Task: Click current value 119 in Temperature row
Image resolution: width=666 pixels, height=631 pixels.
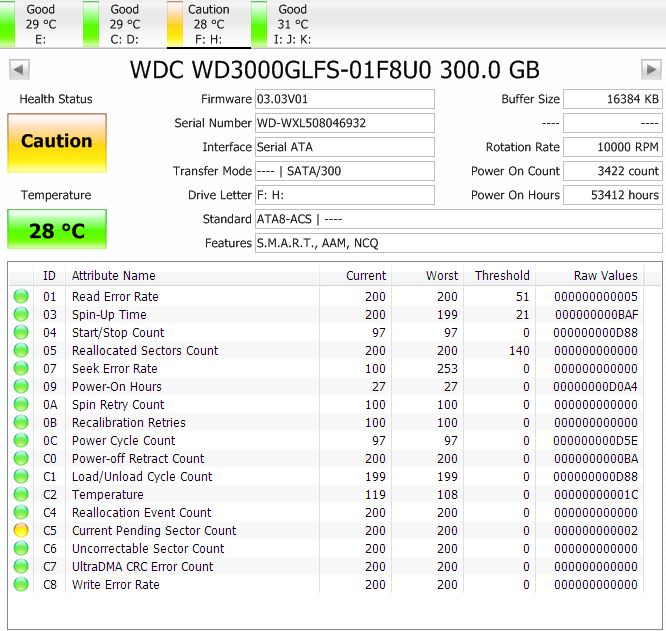Action: pos(375,495)
